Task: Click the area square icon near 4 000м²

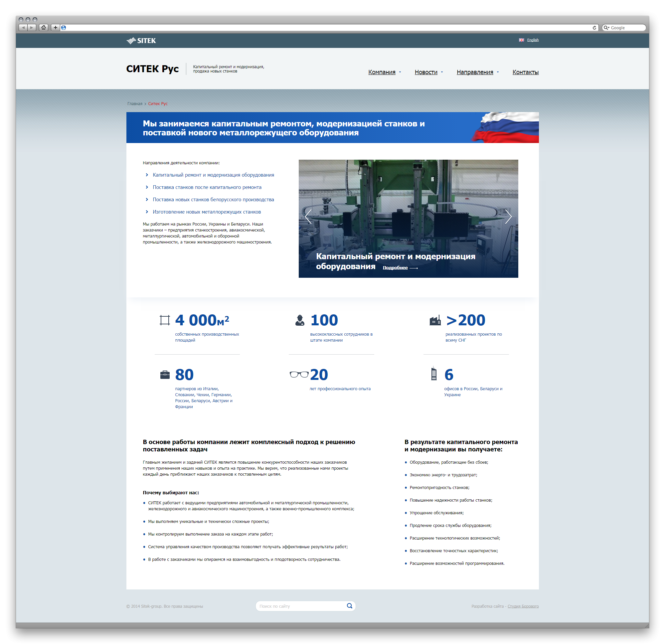Action: pyautogui.click(x=165, y=320)
